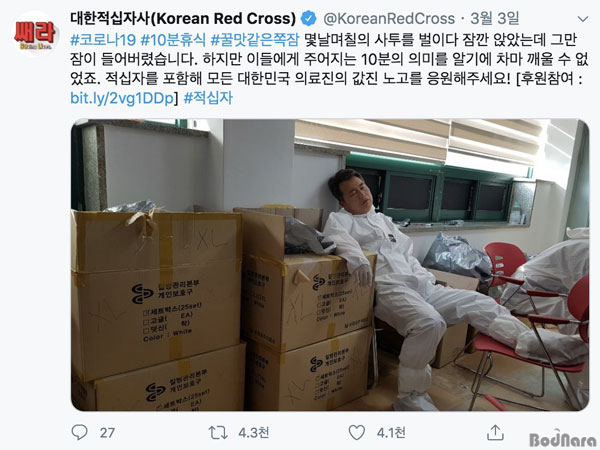This screenshot has height=450, width=600.
Task: Click the 4.3천 retweet count
Action: click(254, 433)
